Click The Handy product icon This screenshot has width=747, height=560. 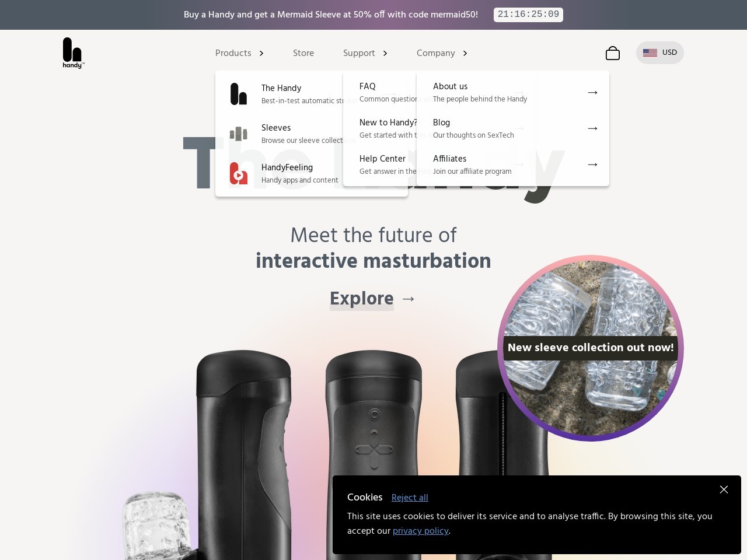coord(238,94)
